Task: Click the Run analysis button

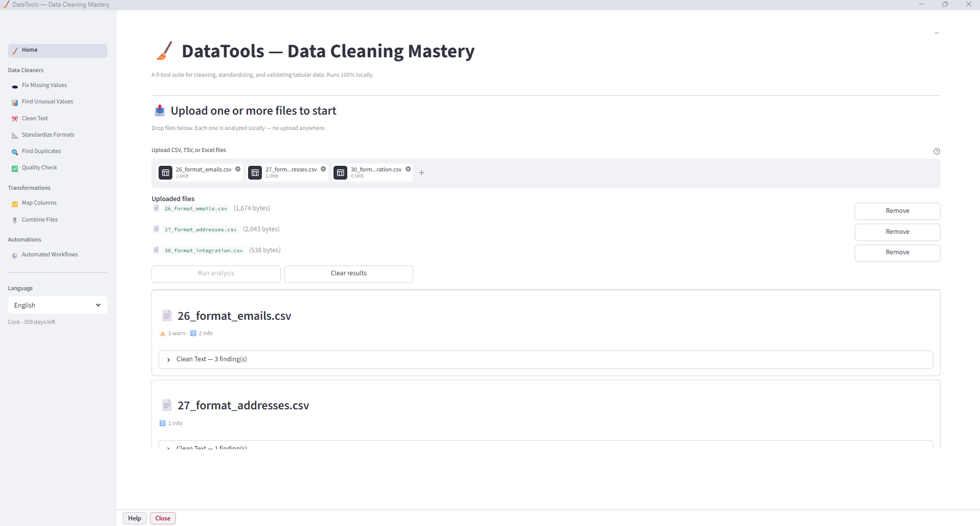Action: click(216, 274)
